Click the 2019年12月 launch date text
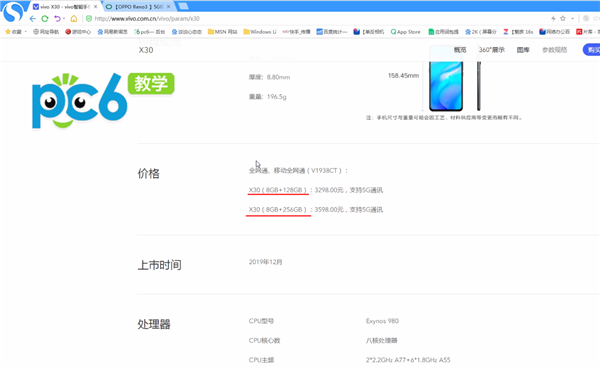The image size is (600, 369). [266, 262]
